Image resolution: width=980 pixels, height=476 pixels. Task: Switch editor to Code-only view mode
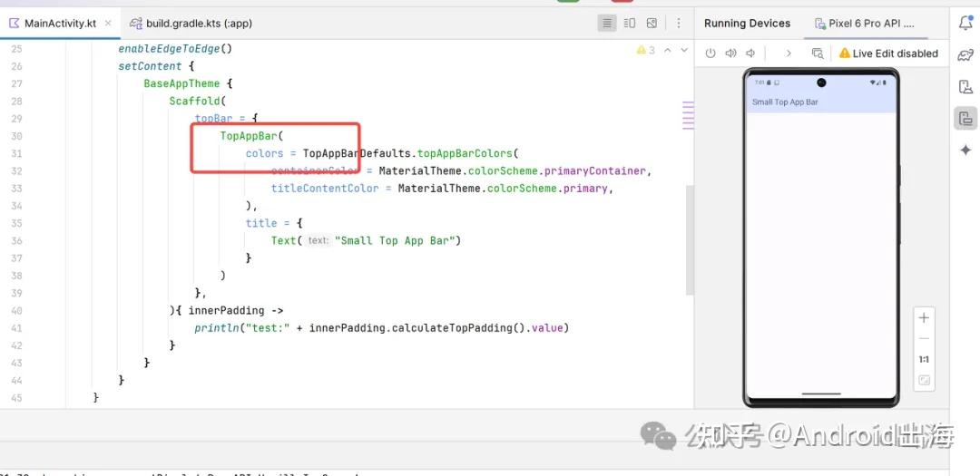click(x=608, y=24)
